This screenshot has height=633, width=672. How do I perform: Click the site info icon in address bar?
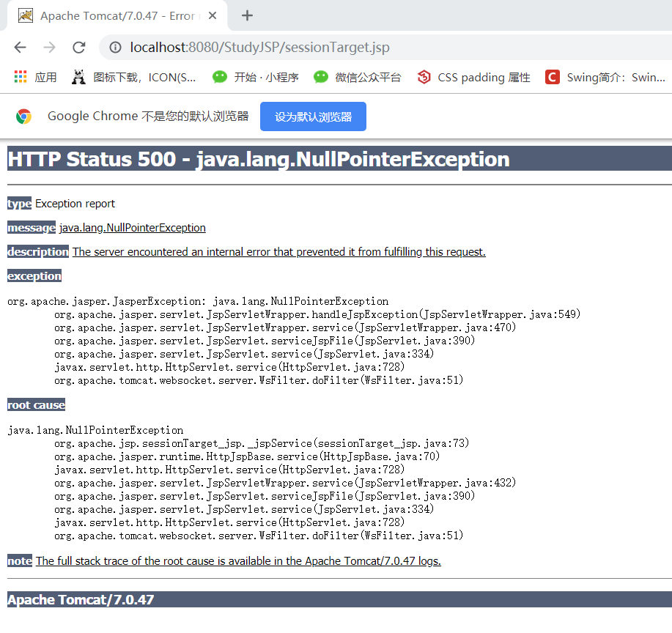pyautogui.click(x=115, y=47)
